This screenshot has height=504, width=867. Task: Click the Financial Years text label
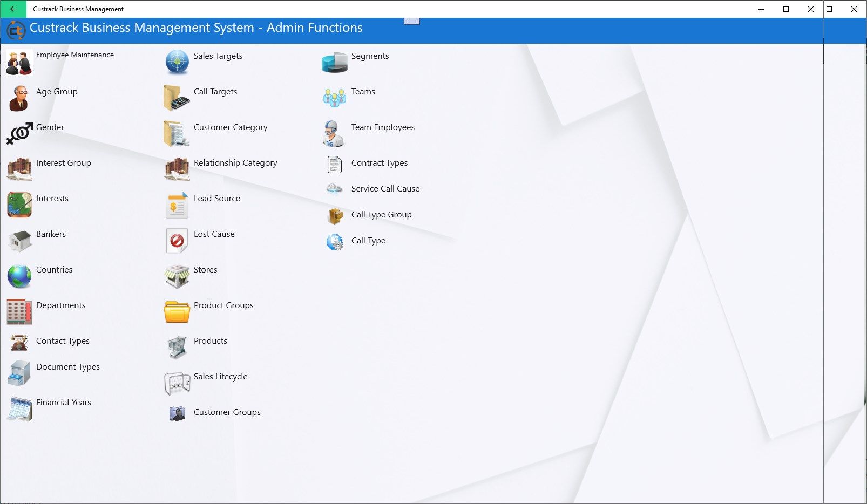pos(64,403)
